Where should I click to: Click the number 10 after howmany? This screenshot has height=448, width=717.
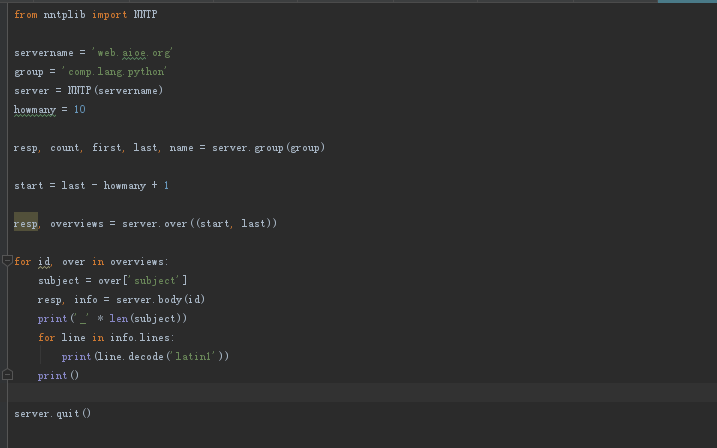80,109
